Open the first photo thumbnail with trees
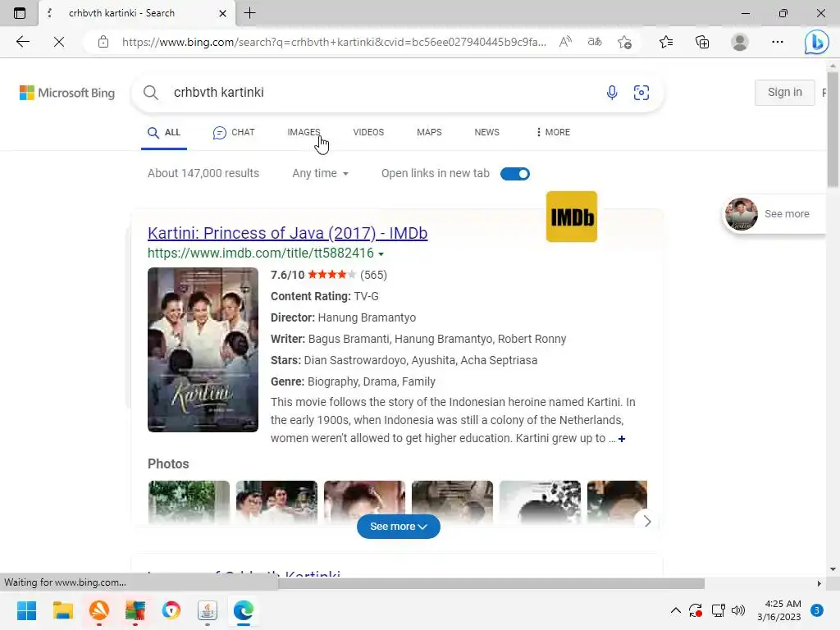840x630 pixels. 189,501
